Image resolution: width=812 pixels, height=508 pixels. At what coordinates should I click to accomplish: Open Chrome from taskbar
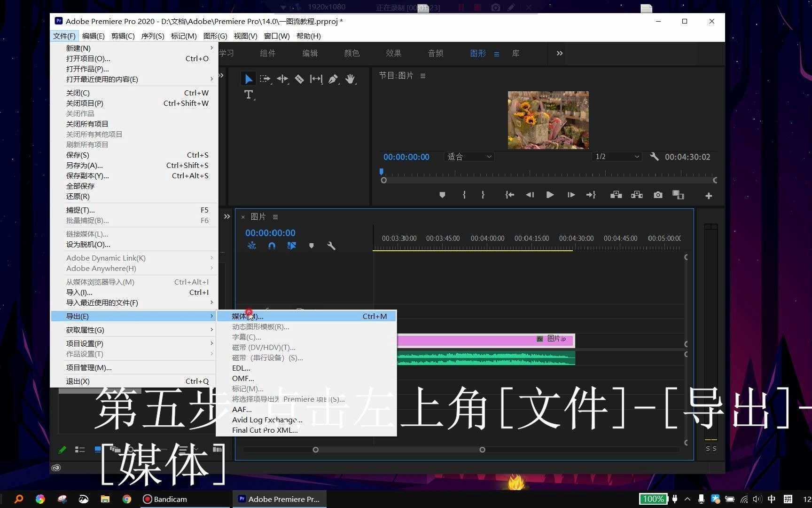tap(127, 499)
